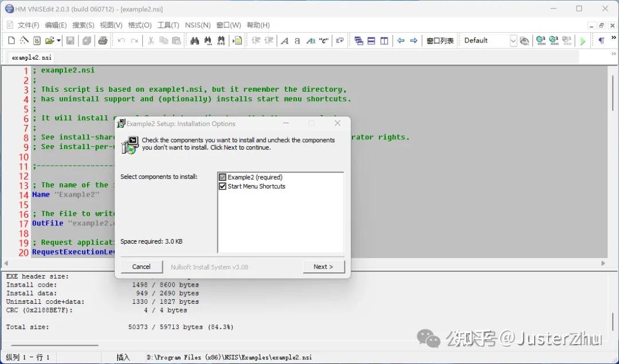Screen dimensions: 619x364
Task: Create a new script with New icon
Action: 11,41
